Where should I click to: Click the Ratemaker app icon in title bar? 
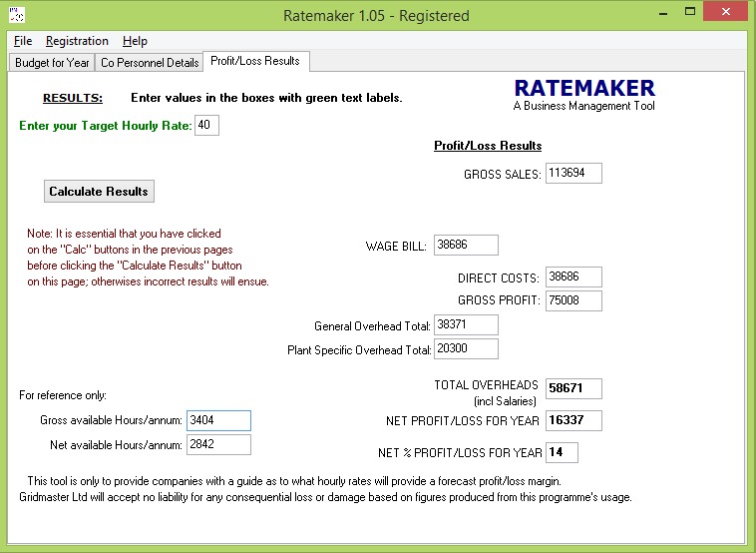[16, 15]
